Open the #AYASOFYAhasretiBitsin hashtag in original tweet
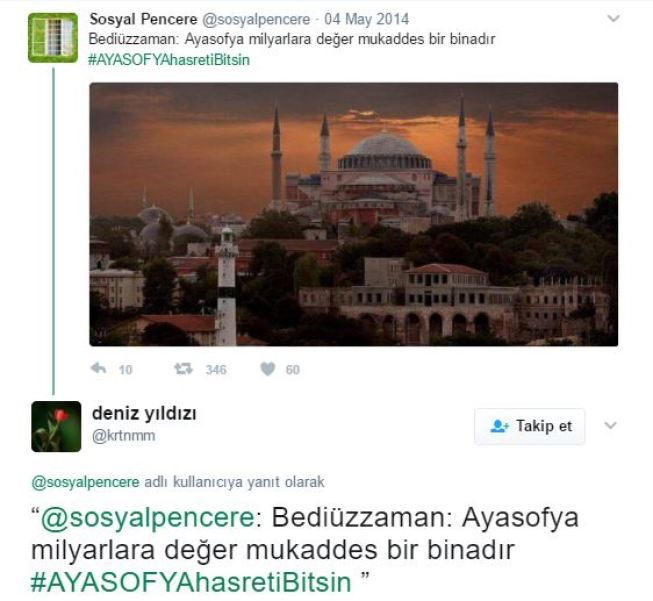The width and height of the screenshot is (653, 601). tap(169, 60)
